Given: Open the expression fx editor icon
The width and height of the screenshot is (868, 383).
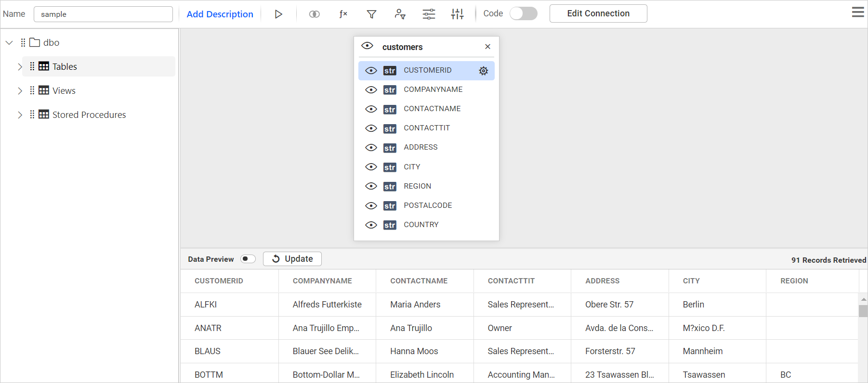Looking at the screenshot, I should coord(343,14).
